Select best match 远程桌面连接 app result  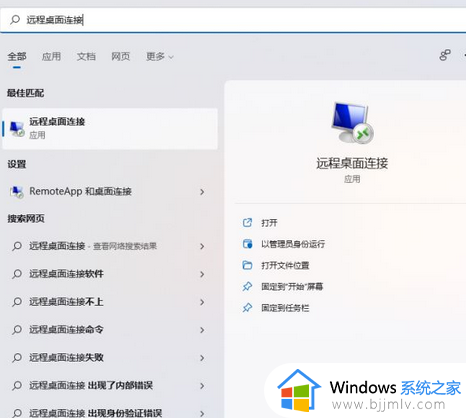point(110,128)
